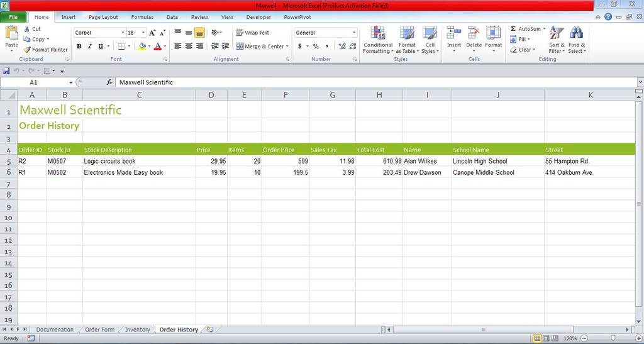
Task: Select row 5 header
Action: (9, 162)
